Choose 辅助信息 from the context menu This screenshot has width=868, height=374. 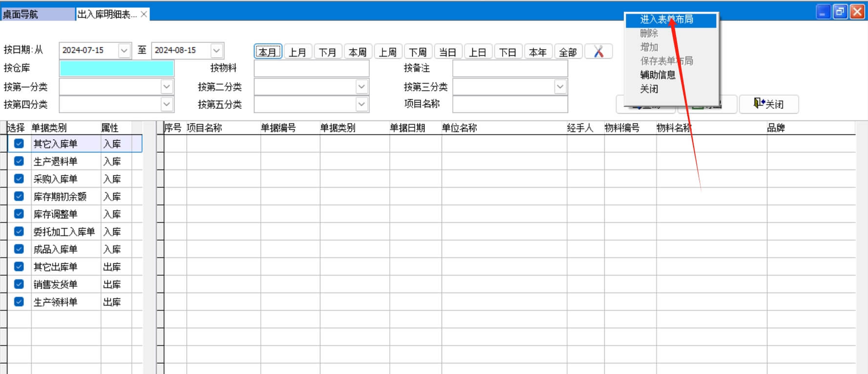pos(657,75)
